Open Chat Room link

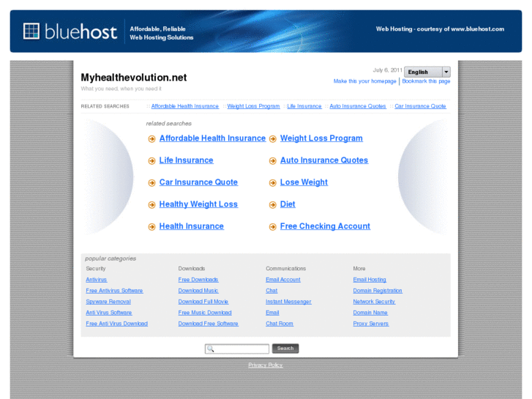point(280,324)
